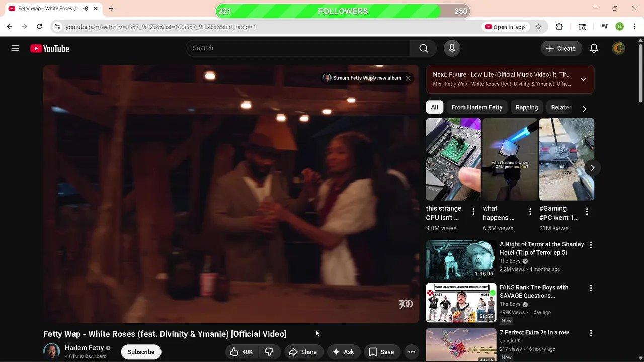Reload the page
The height and width of the screenshot is (362, 644).
pyautogui.click(x=39, y=27)
